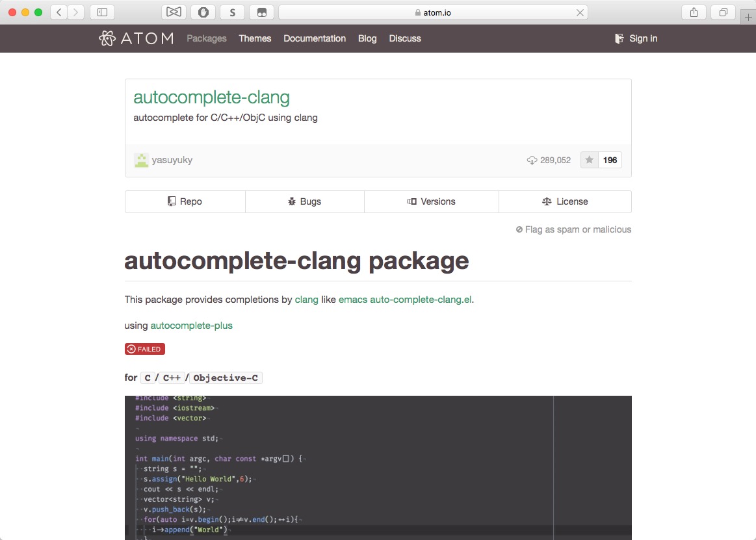Click the C++ code label
This screenshot has width=756, height=540.
(x=172, y=378)
